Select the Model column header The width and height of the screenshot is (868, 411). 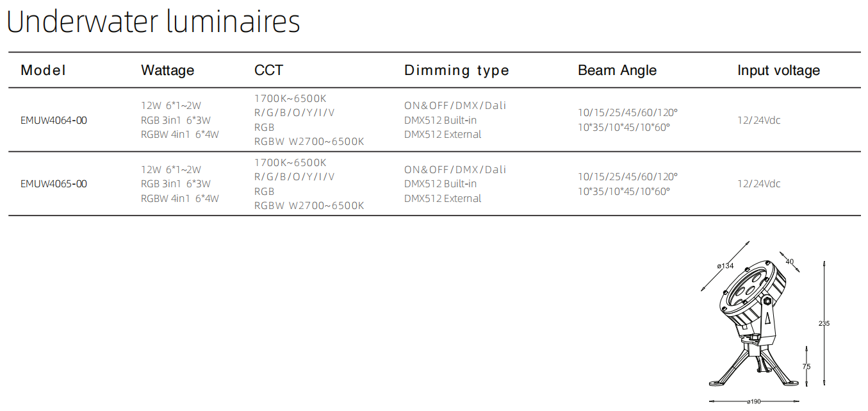43,71
